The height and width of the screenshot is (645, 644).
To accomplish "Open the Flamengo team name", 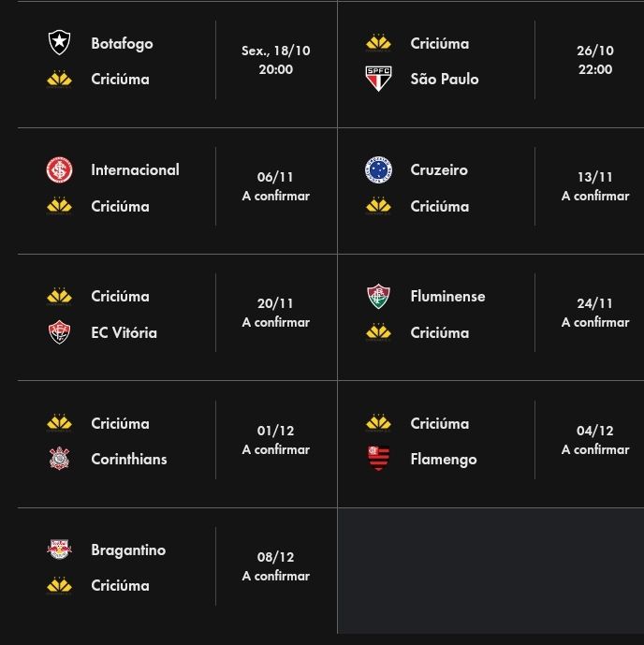I will click(x=444, y=459).
